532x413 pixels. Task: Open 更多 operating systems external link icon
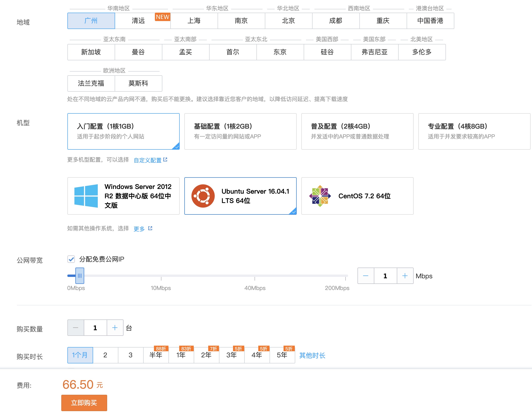coord(150,228)
